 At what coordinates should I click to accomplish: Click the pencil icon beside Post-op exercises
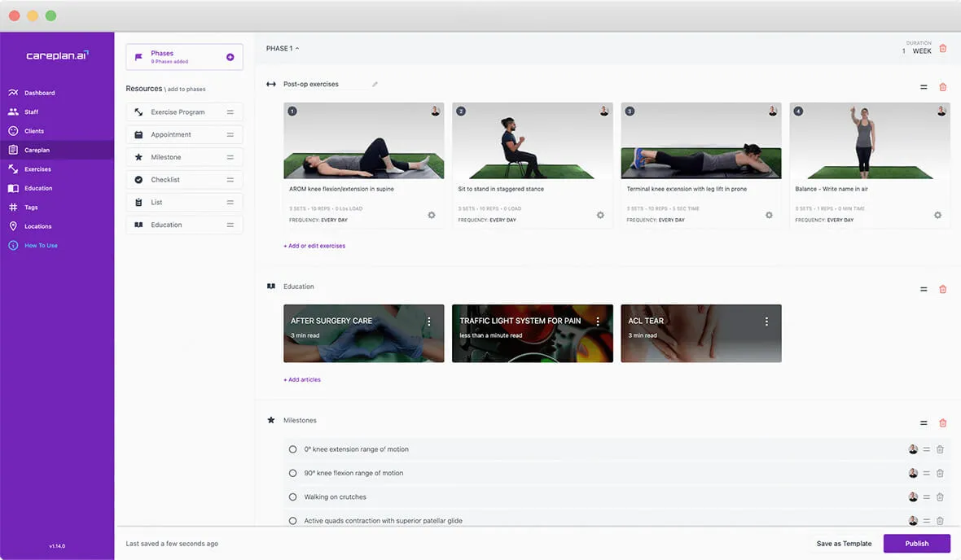(375, 84)
